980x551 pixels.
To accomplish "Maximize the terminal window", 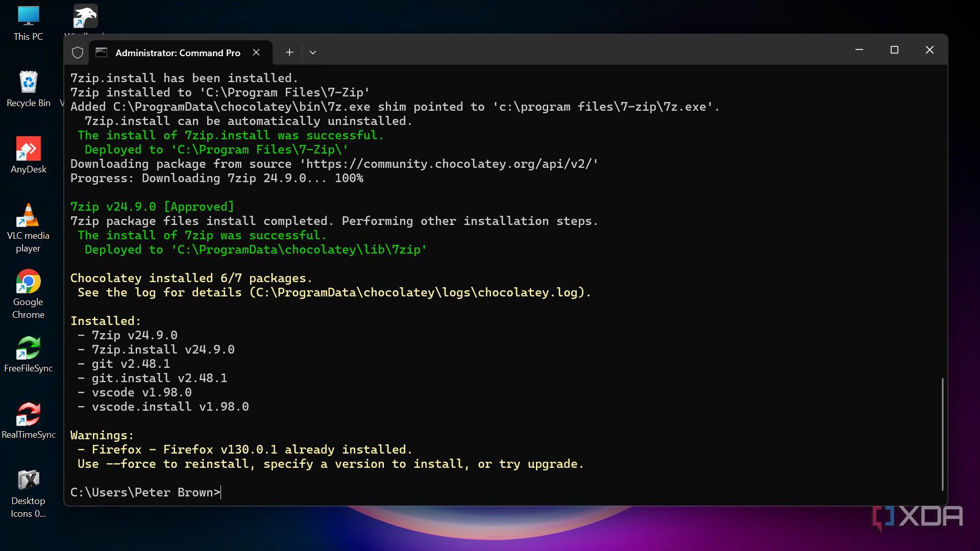I will pos(894,50).
